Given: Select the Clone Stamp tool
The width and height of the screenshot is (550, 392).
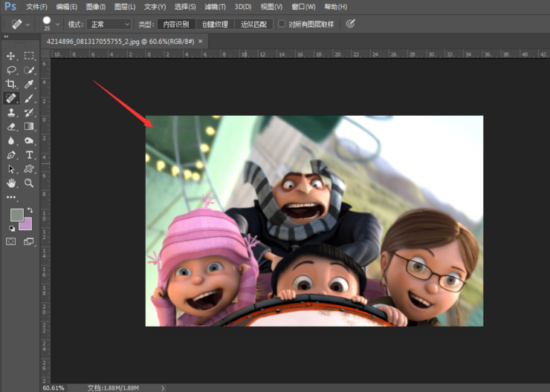Looking at the screenshot, I should [11, 112].
